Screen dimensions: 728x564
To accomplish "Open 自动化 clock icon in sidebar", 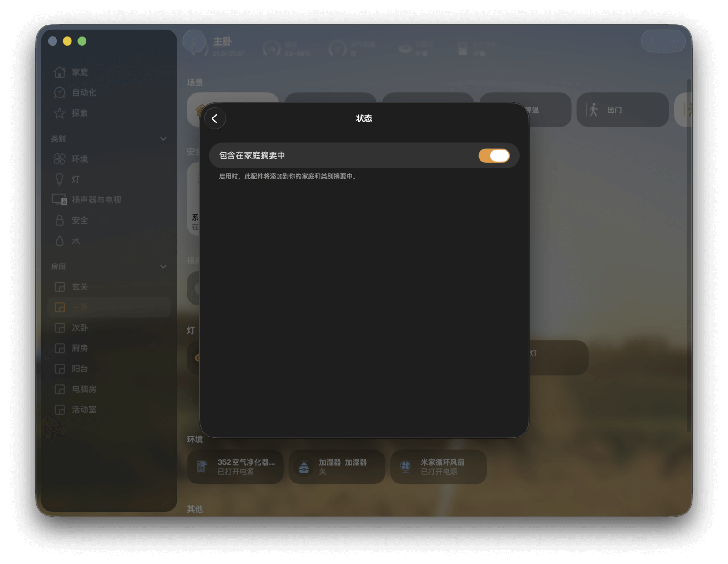I will point(60,93).
